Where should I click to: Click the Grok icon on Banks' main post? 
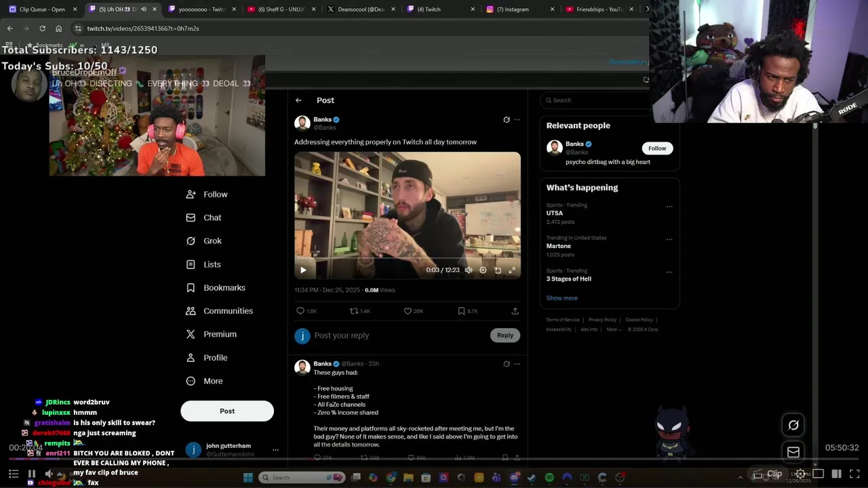tap(507, 119)
